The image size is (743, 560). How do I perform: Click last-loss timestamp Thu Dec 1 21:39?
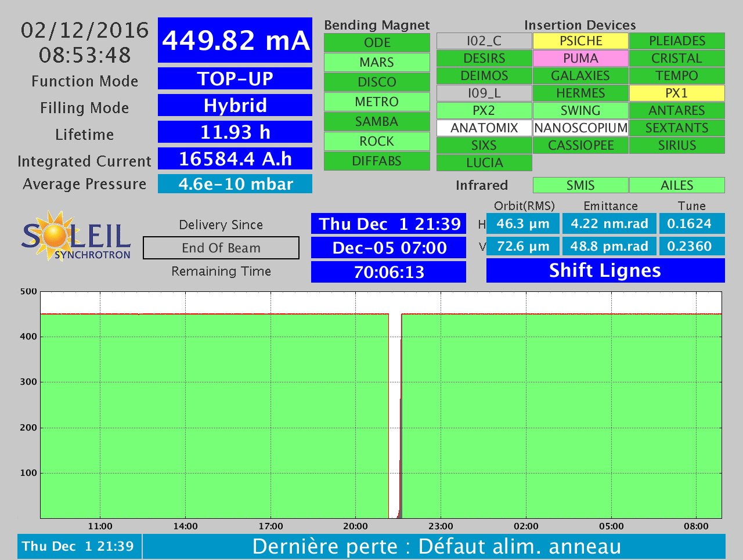[x=79, y=547]
